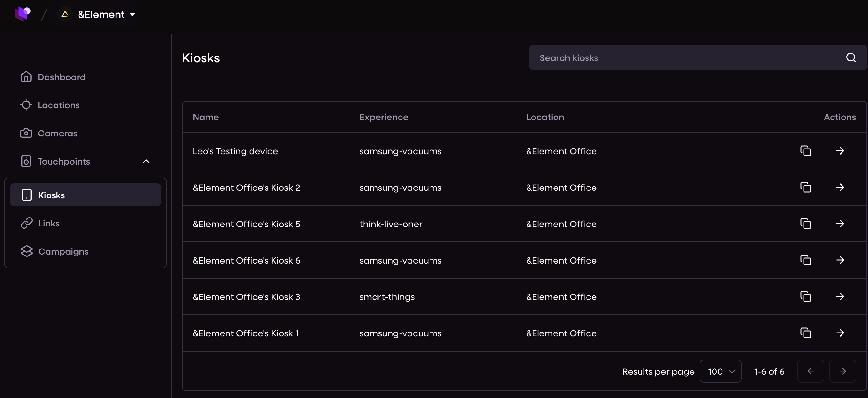The image size is (868, 398).
Task: Click "think-live-oner" experience cell
Action: point(391,224)
